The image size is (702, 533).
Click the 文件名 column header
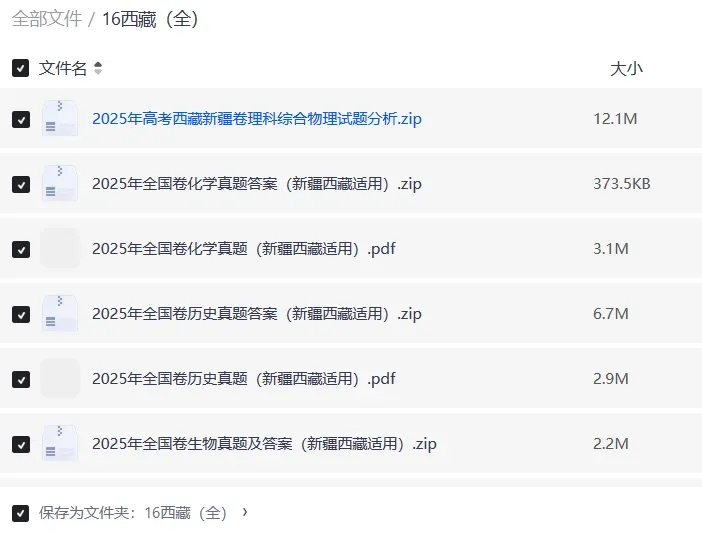tap(63, 68)
